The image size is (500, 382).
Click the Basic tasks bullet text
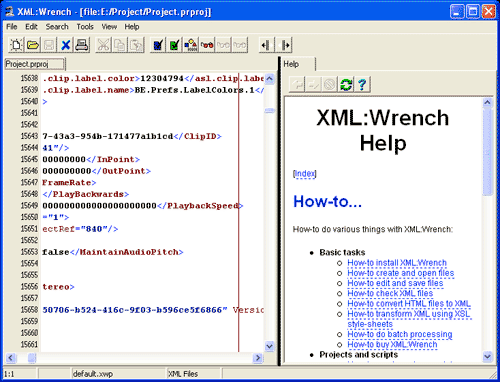tap(342, 252)
